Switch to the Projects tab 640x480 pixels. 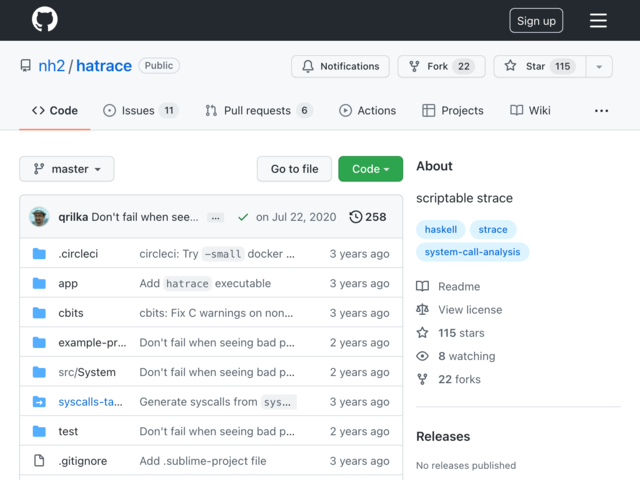click(x=453, y=111)
